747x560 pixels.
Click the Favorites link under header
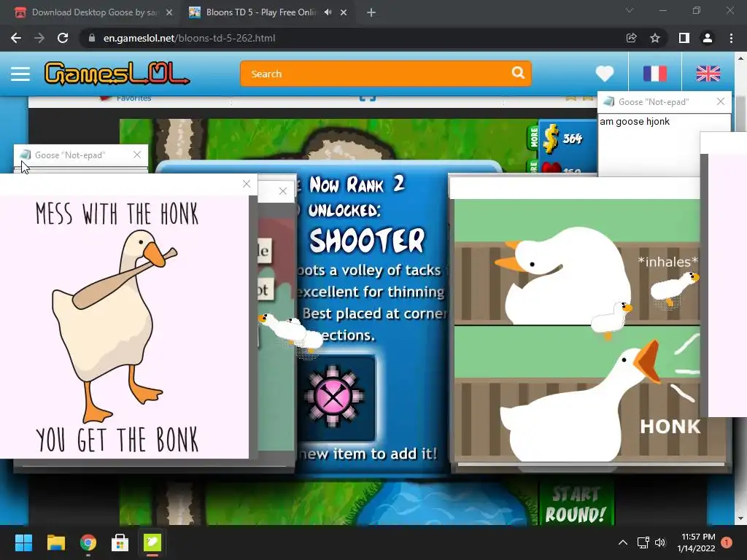pos(134,98)
